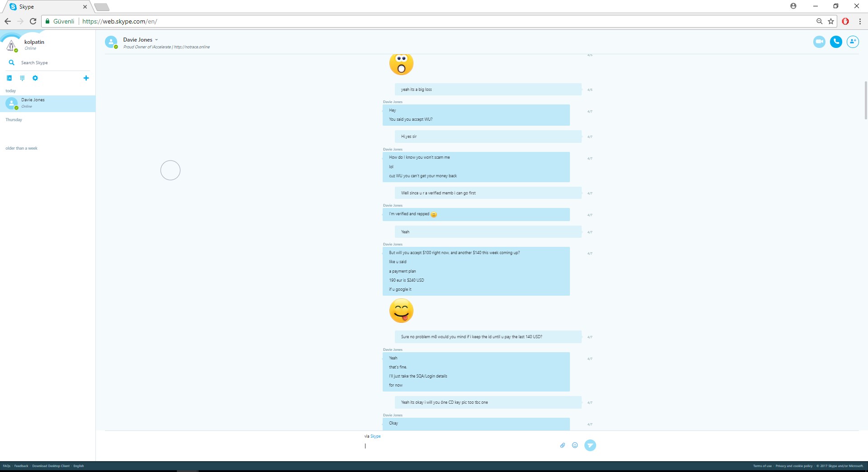The height and width of the screenshot is (472, 868).
Task: Close the Skype browser tab
Action: coord(85,7)
